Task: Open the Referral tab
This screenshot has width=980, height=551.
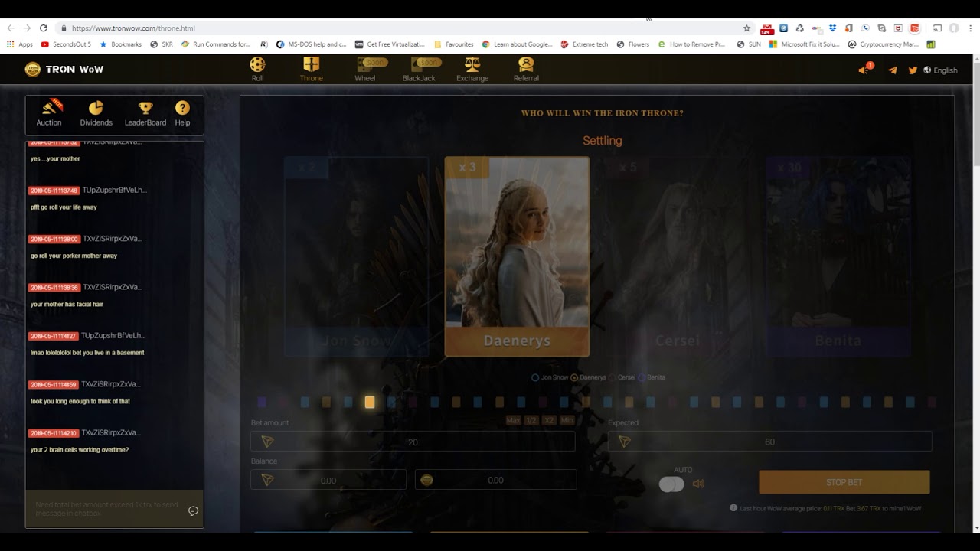Action: point(526,69)
